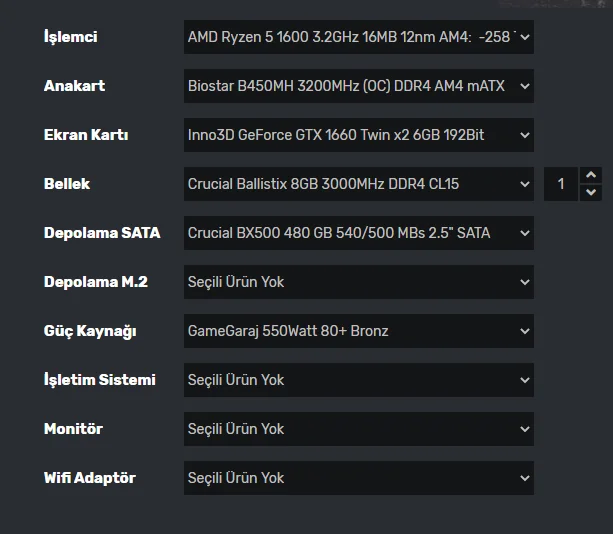Image resolution: width=613 pixels, height=534 pixels.
Task: Expand the Bellek memory selection dropdown
Action: point(358,184)
